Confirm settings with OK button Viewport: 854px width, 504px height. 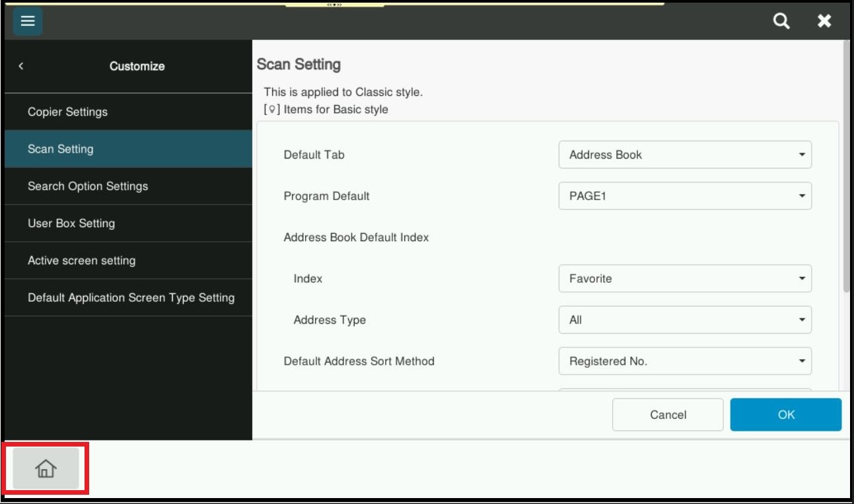point(785,415)
